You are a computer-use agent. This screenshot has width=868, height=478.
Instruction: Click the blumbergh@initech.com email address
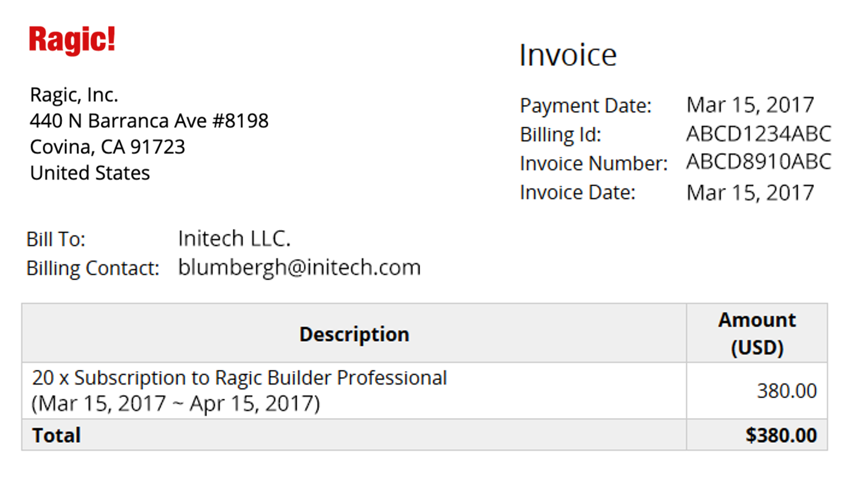(299, 267)
